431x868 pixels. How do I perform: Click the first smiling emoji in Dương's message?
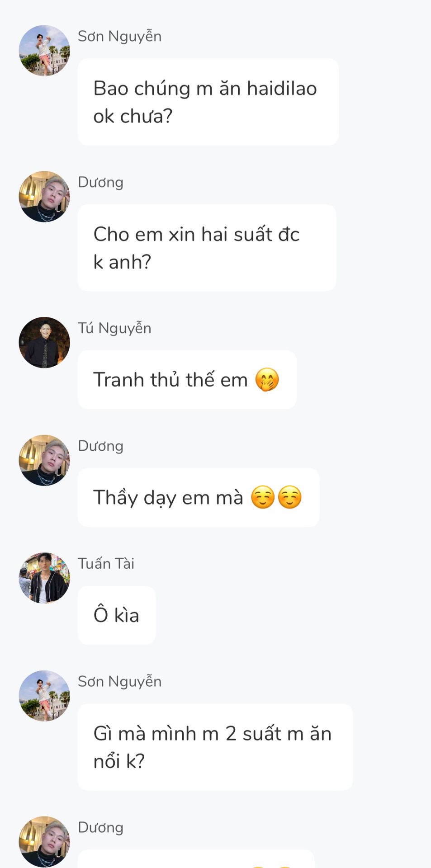coord(263,497)
